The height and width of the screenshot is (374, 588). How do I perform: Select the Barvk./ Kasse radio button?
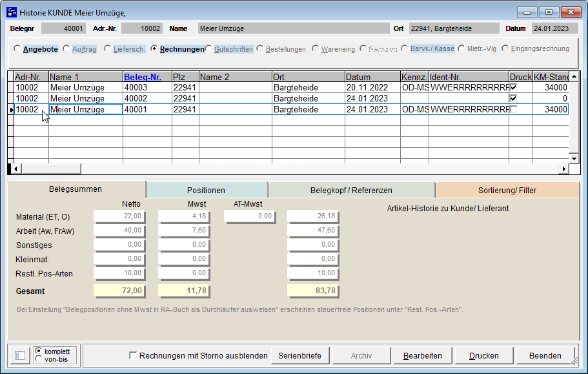click(404, 48)
